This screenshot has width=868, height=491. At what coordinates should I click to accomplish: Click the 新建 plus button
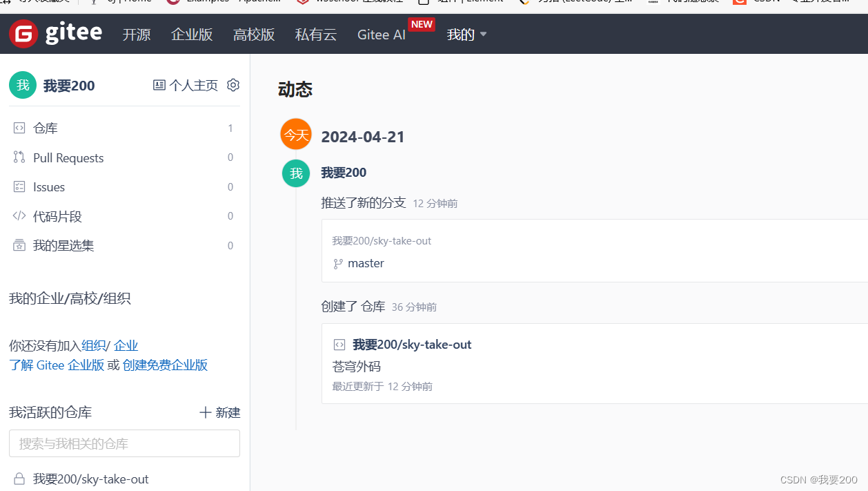pyautogui.click(x=220, y=412)
